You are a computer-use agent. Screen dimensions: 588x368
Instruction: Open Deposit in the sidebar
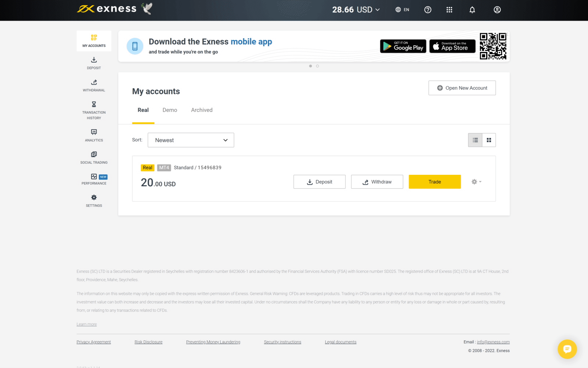coord(94,63)
